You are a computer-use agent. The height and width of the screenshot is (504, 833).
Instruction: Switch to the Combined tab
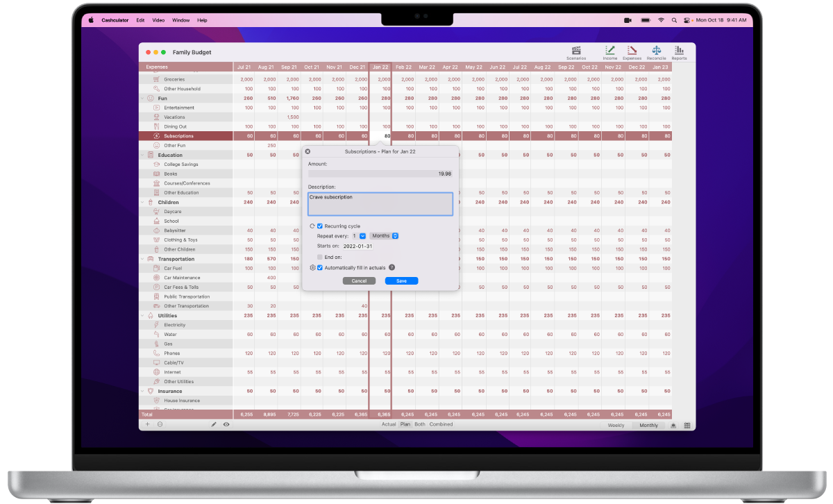pos(441,424)
